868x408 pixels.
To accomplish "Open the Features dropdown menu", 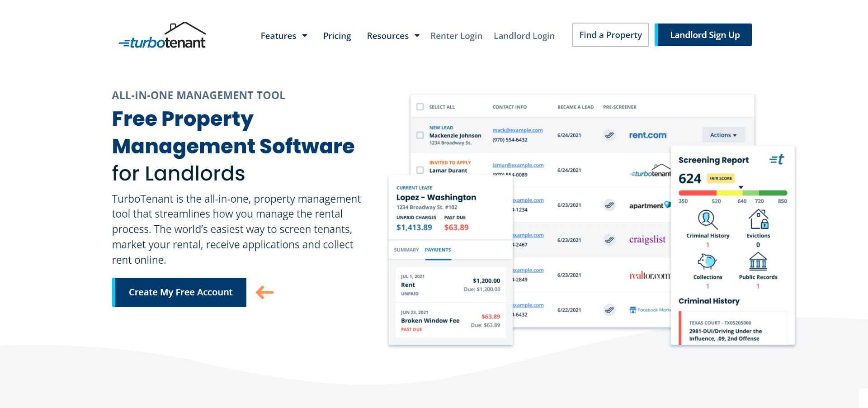I will [284, 36].
